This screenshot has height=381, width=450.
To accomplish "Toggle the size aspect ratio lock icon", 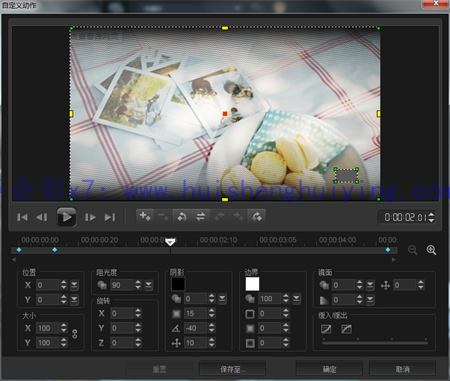I will [75, 334].
